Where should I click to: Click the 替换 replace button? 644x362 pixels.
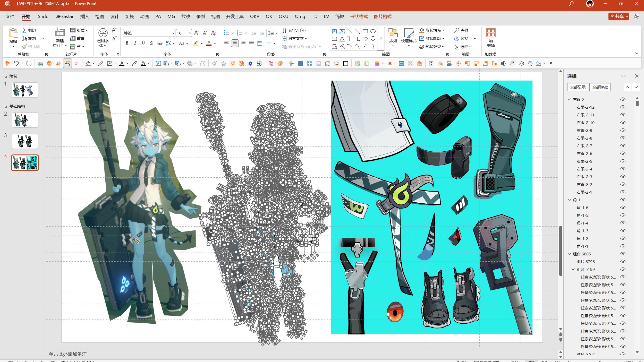coord(461,38)
